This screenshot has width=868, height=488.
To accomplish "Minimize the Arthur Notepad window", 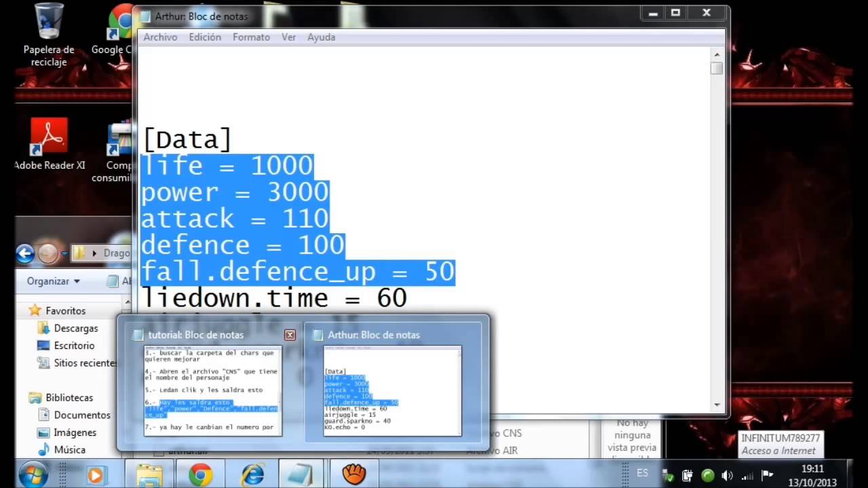I will tap(653, 12).
